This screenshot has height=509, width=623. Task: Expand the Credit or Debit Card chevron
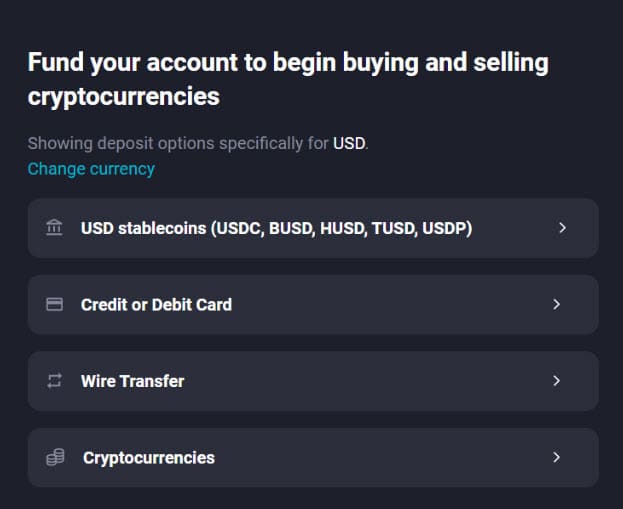click(x=557, y=304)
